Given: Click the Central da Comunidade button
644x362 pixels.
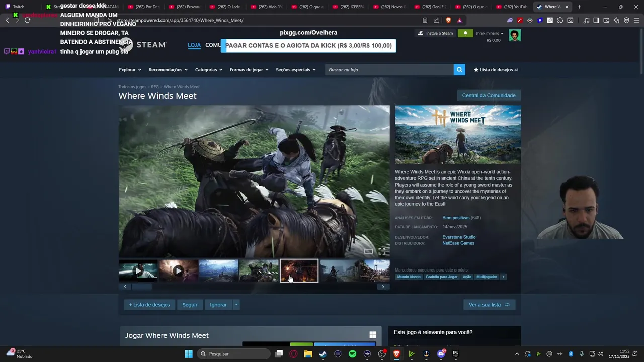Looking at the screenshot, I should 489,95.
